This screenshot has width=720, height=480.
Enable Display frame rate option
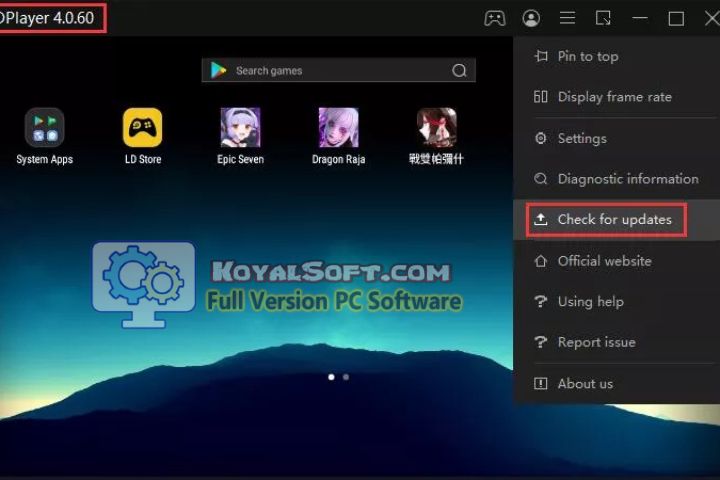coord(616,97)
